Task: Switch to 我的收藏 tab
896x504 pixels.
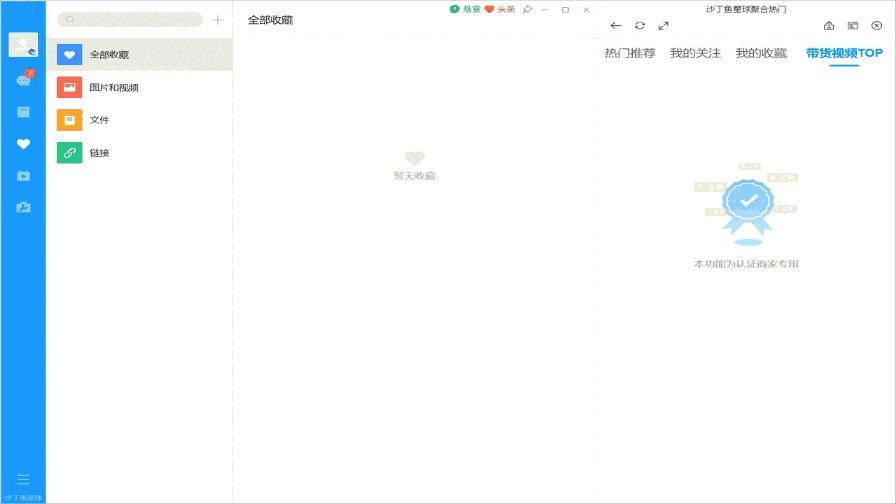Action: pos(761,53)
